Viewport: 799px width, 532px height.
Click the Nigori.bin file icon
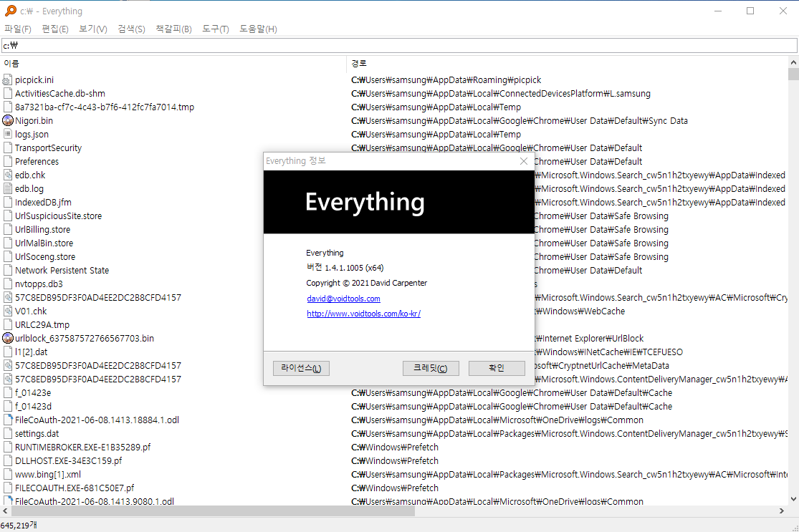8,121
